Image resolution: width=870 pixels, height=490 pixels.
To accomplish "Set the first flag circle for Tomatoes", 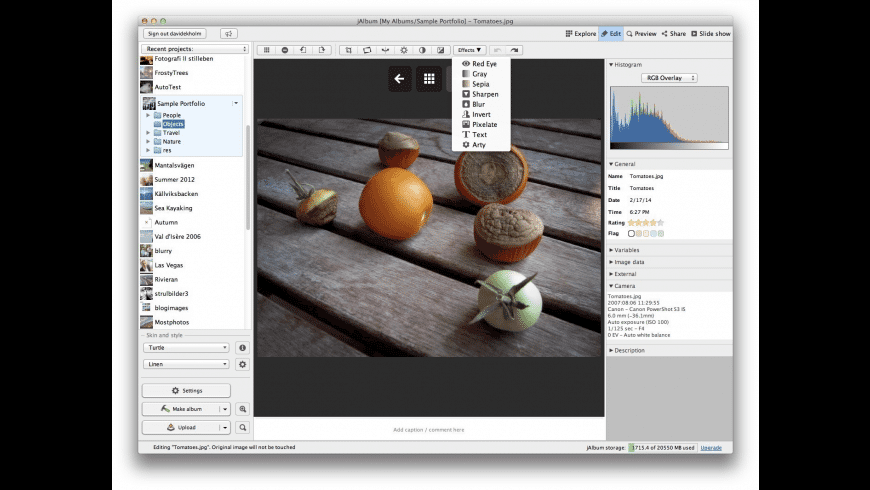I will [631, 233].
